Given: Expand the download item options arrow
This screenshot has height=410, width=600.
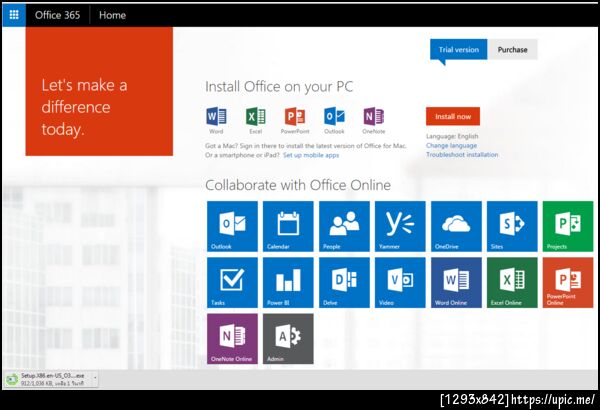Looking at the screenshot, I should click(95, 379).
